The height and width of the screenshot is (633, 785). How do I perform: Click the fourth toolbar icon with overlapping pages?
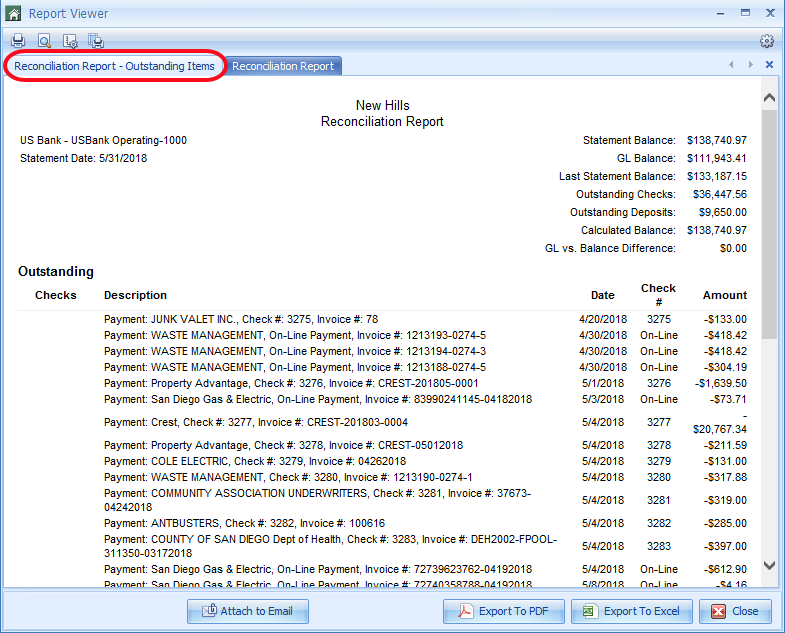coord(96,41)
